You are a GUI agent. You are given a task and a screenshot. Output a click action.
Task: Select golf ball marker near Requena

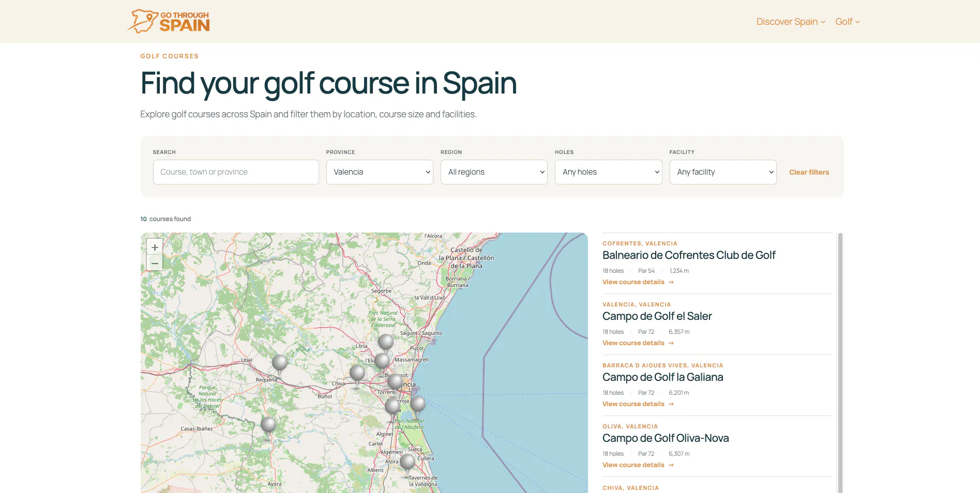280,364
